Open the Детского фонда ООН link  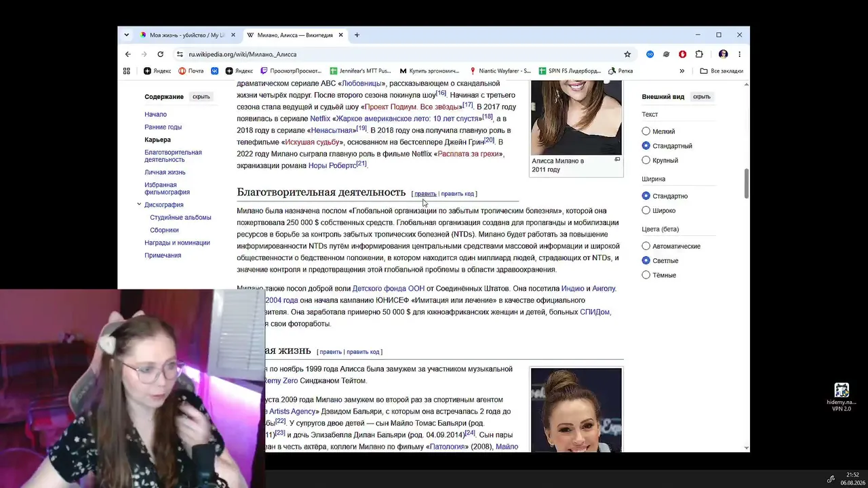pos(389,289)
